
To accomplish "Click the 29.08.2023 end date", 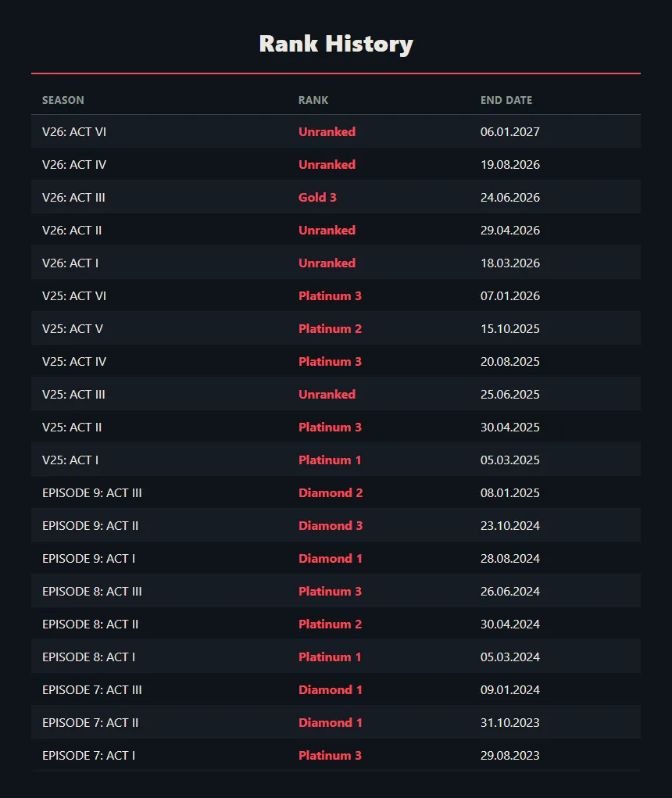I will (510, 755).
